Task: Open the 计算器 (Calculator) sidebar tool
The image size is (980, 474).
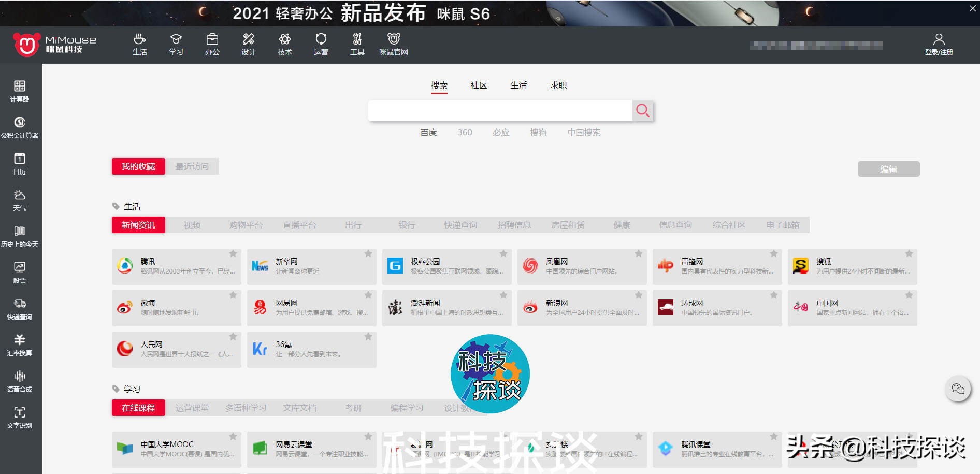Action: (20, 91)
